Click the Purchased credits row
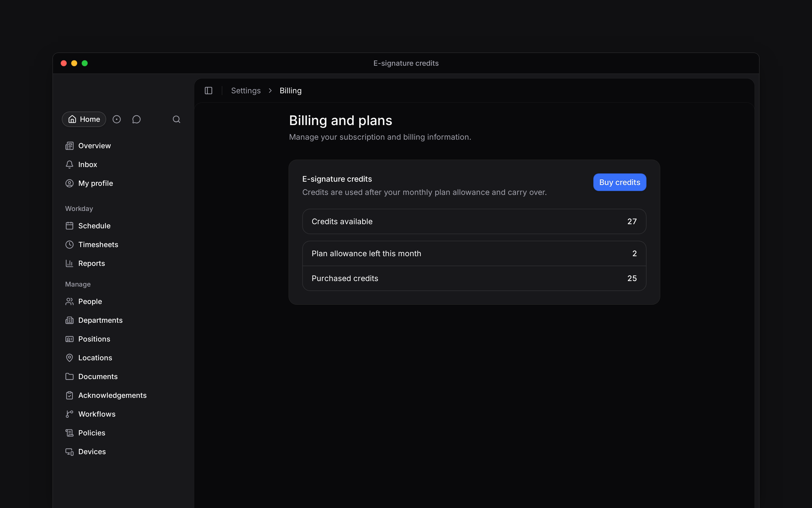The image size is (812, 508). click(474, 279)
